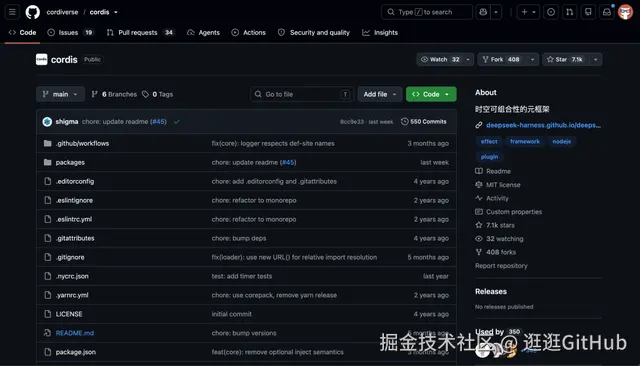Viewport: 640px width, 366px height.
Task: Star the cordis repository
Action: 566,60
